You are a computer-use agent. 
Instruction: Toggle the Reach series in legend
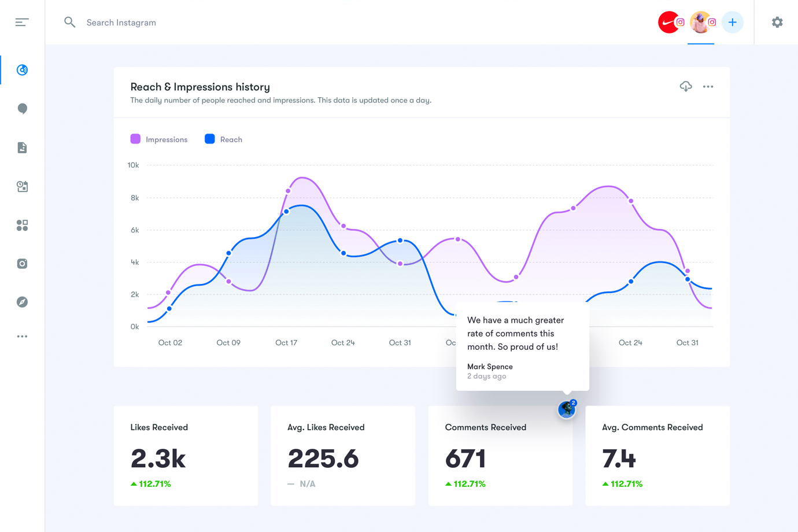(x=224, y=139)
